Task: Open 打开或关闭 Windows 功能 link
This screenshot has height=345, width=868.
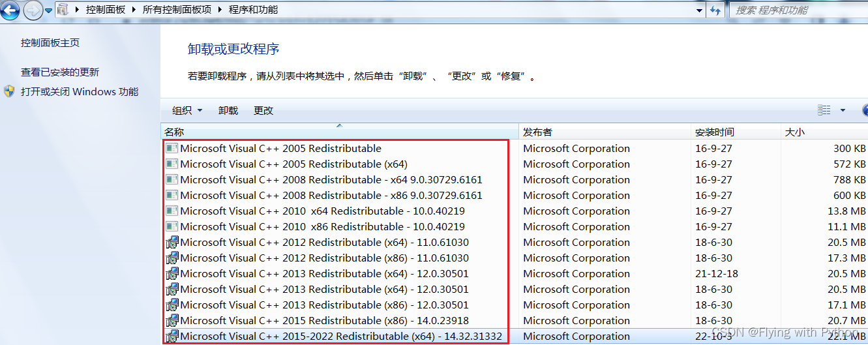Action: tap(80, 92)
